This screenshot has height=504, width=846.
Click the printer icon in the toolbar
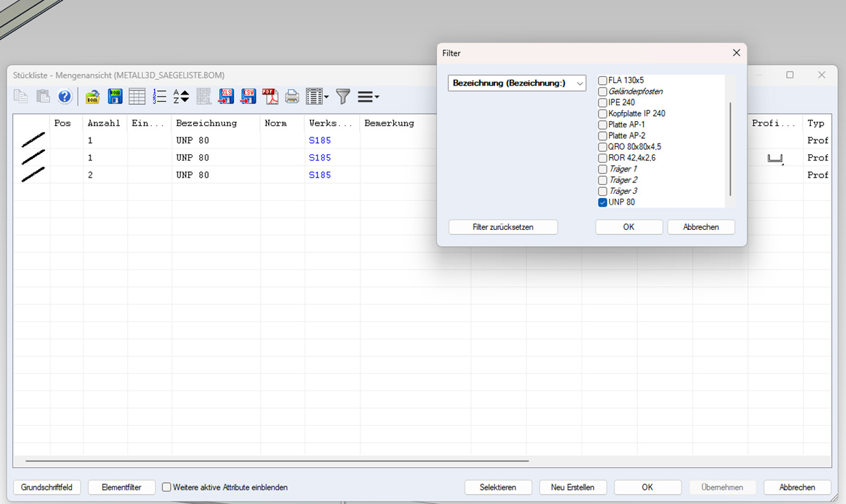click(x=292, y=97)
